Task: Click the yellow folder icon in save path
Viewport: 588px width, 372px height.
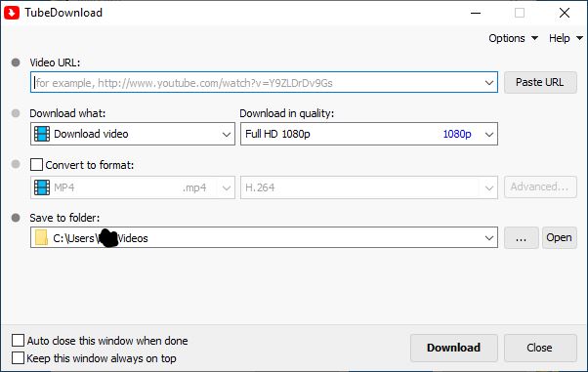Action: click(41, 238)
